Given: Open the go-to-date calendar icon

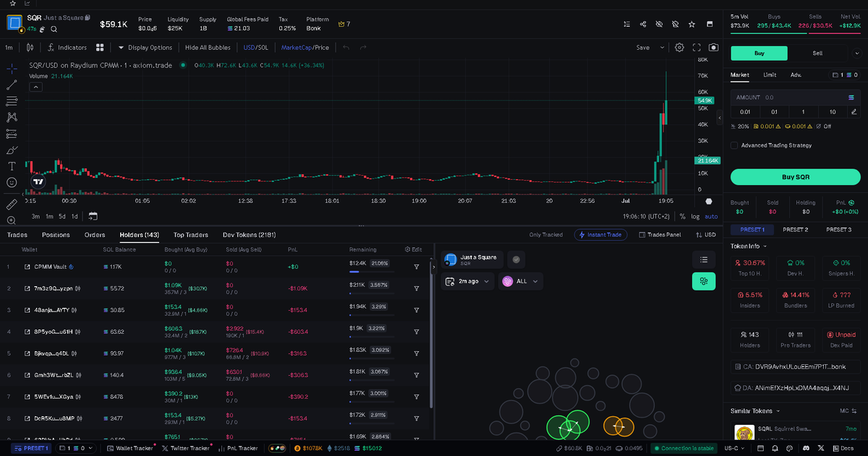Looking at the screenshot, I should (93, 216).
